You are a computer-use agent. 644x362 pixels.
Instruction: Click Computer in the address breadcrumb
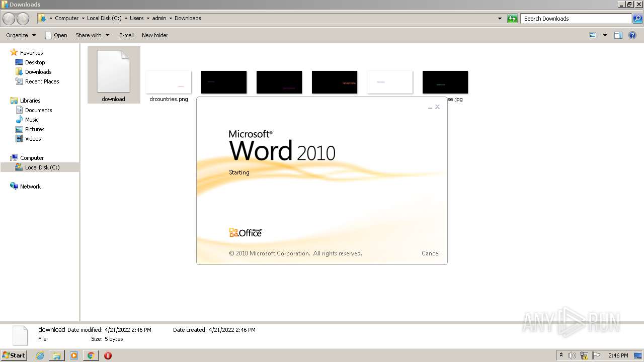pyautogui.click(x=67, y=18)
